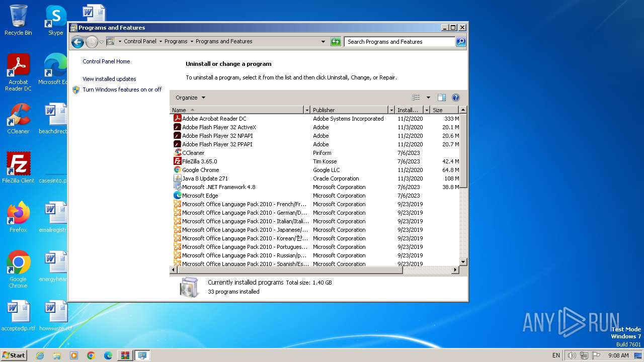This screenshot has width=644, height=362.
Task: Click the Start button
Action: (x=14, y=355)
